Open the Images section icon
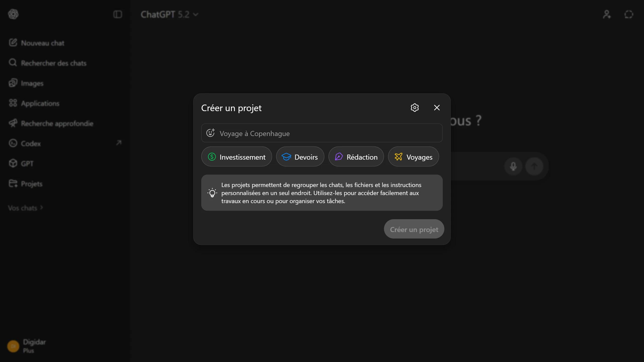This screenshot has width=644, height=362. coord(13,83)
